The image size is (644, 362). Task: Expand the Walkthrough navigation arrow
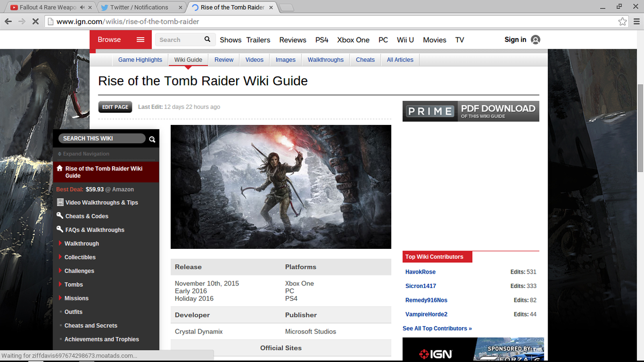point(60,243)
